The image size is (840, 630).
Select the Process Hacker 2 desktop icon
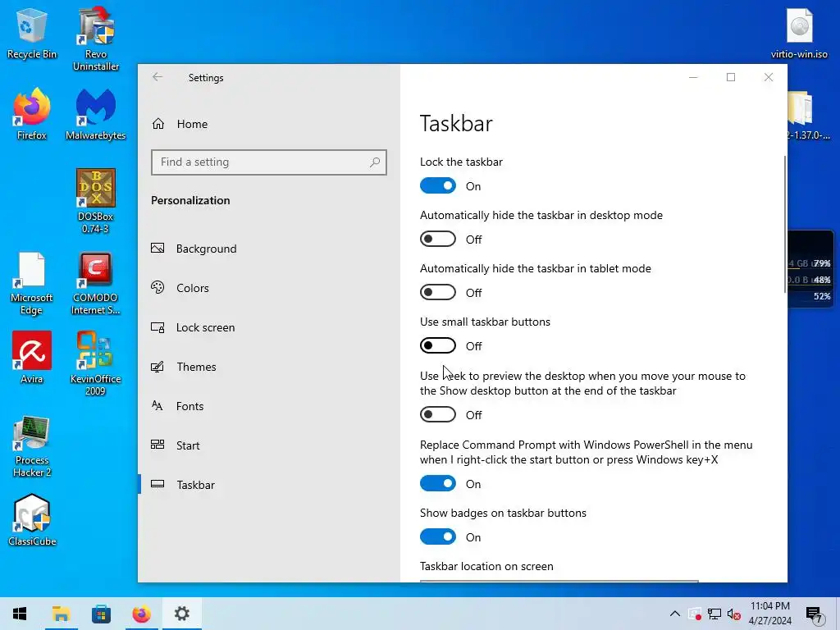(x=32, y=445)
